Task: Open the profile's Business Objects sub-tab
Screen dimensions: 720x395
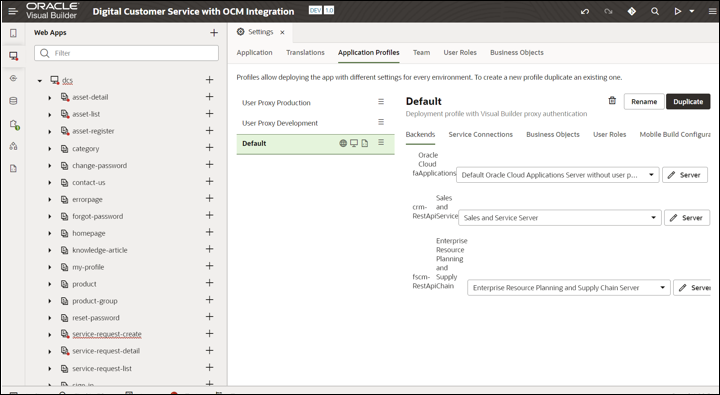Action: point(553,135)
